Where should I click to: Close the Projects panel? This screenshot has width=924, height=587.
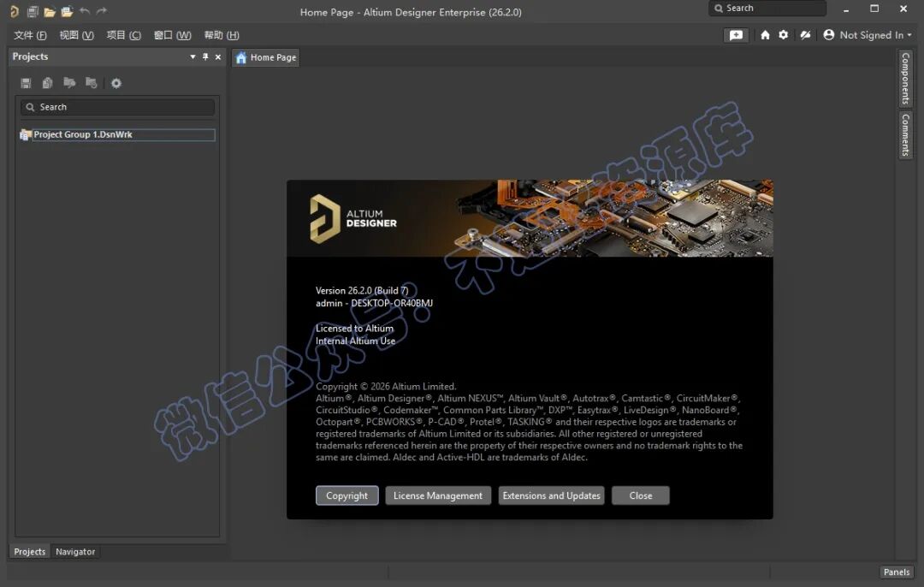[218, 57]
